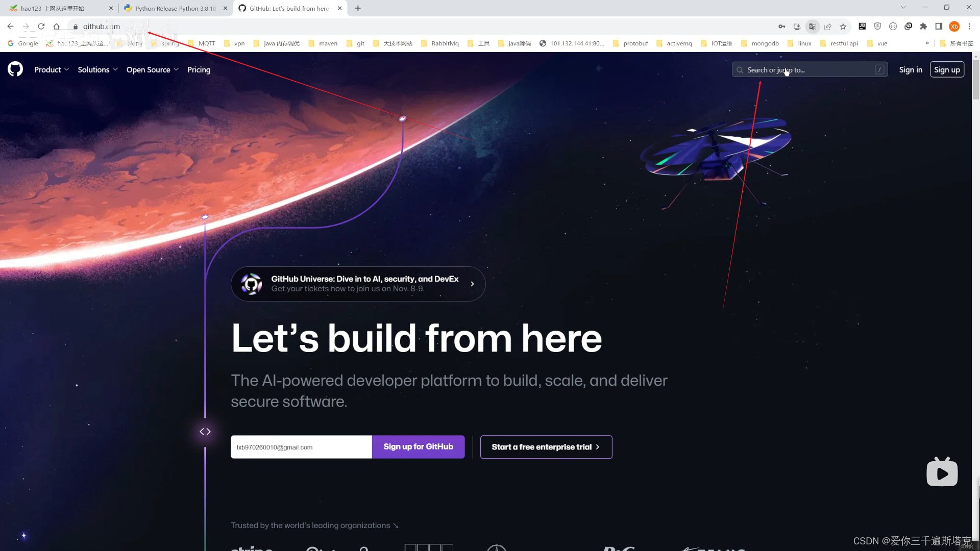Click Start a free enterprise trial
Viewport: 980px width, 551px height.
pos(546,447)
